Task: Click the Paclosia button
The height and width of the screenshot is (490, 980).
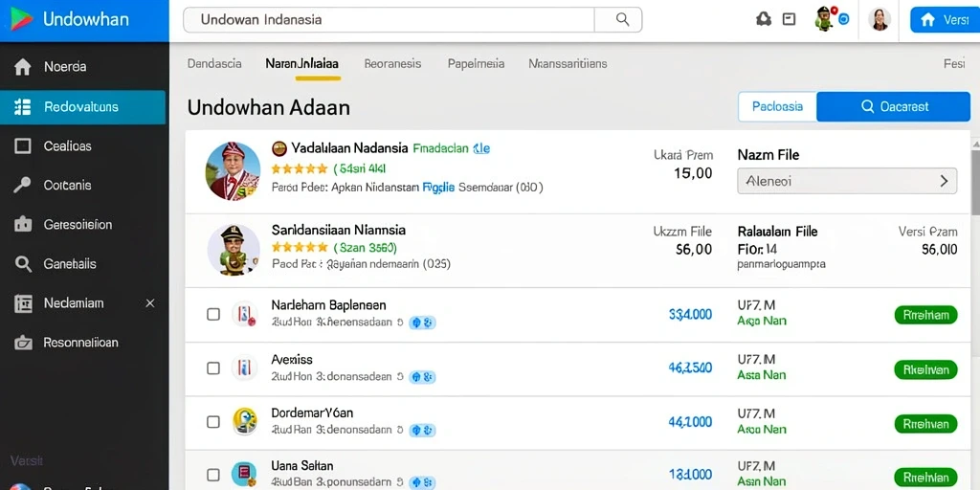Action: coord(777,106)
